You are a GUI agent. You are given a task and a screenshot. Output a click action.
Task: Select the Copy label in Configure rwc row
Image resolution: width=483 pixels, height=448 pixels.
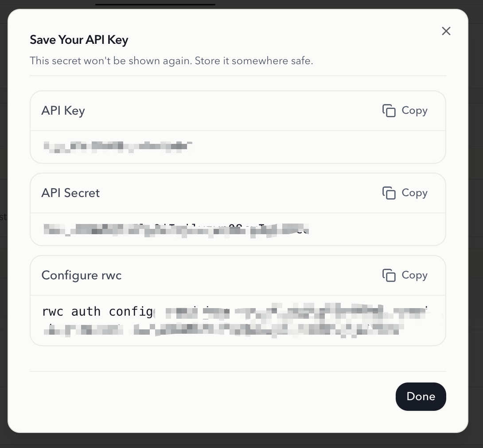coord(414,275)
